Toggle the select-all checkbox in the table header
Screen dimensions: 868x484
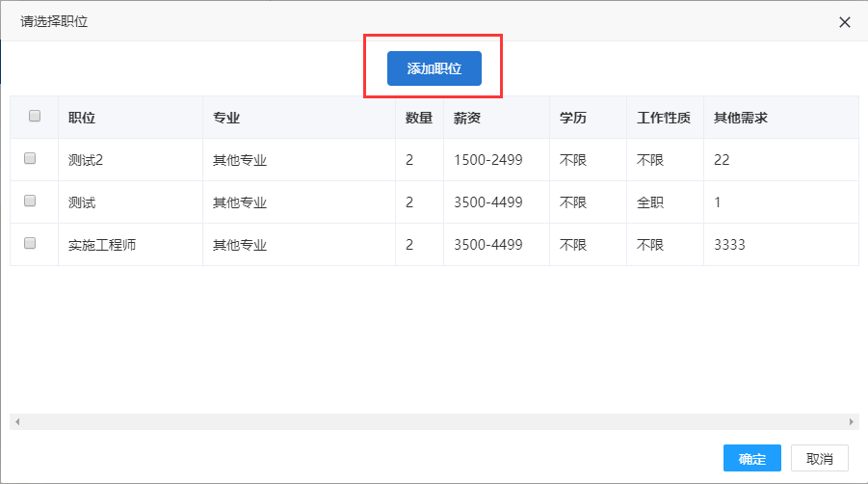[35, 116]
